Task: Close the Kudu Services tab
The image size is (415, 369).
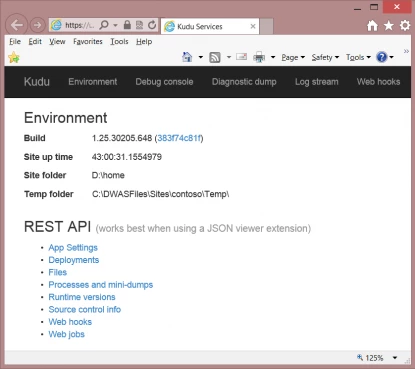Action: [x=253, y=26]
